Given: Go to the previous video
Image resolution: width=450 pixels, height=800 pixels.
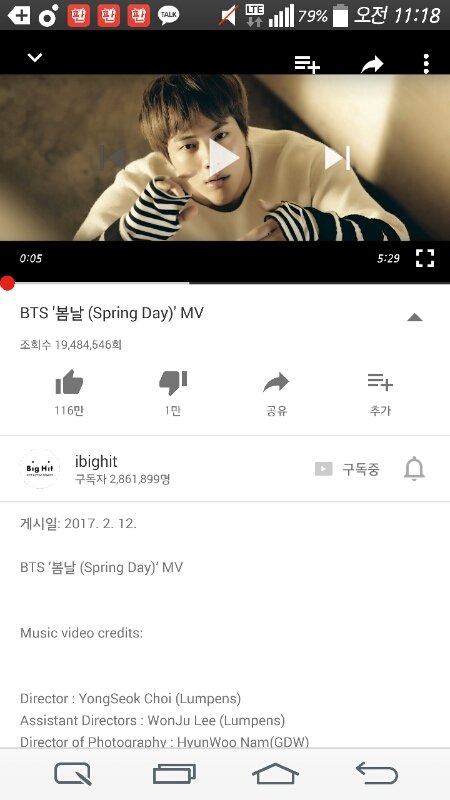Looking at the screenshot, I should click(112, 158).
